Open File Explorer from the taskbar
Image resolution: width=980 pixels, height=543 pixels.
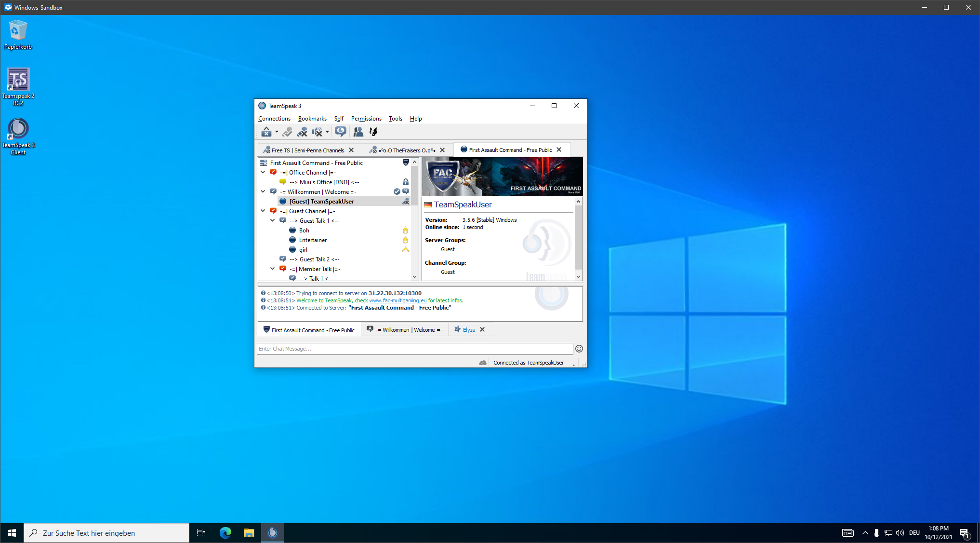pyautogui.click(x=249, y=533)
